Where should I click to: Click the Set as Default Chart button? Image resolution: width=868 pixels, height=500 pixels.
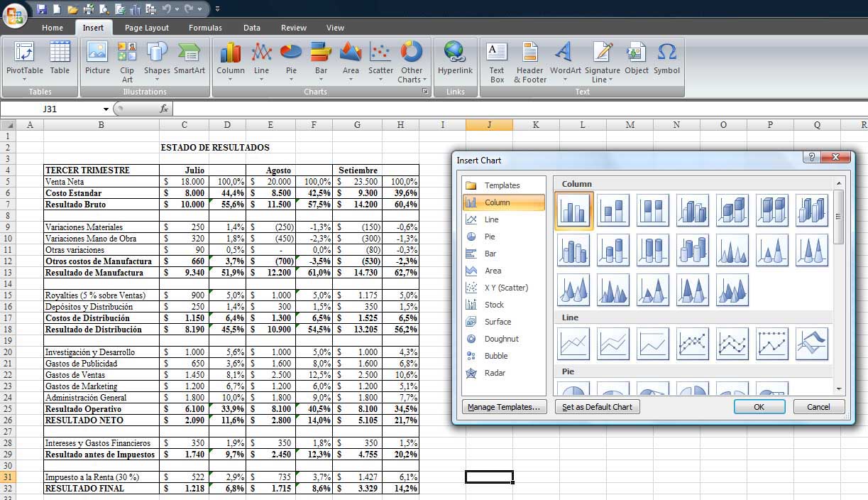597,407
